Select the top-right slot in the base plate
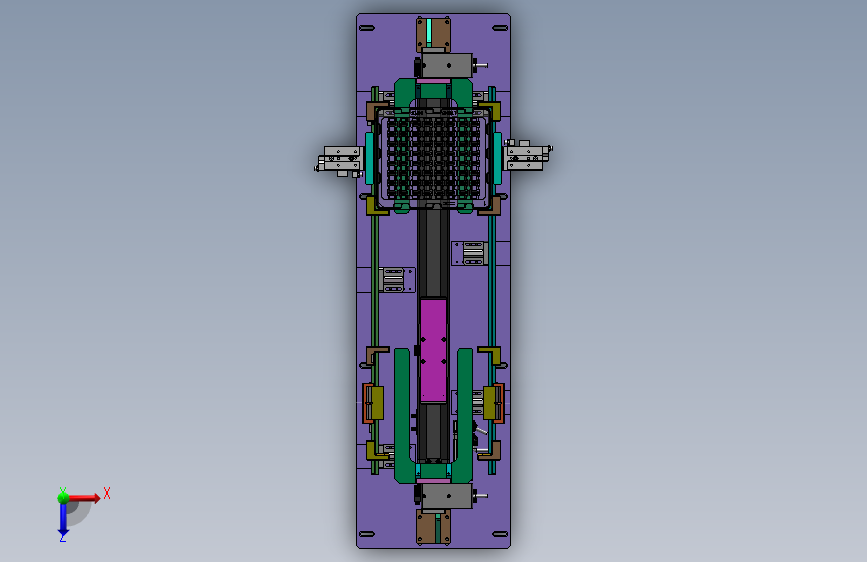This screenshot has height=562, width=867. point(500,28)
